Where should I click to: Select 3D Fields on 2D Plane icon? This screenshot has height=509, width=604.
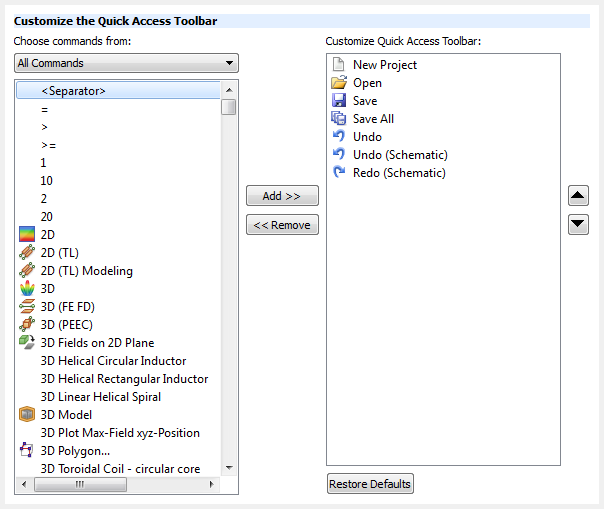[27, 343]
